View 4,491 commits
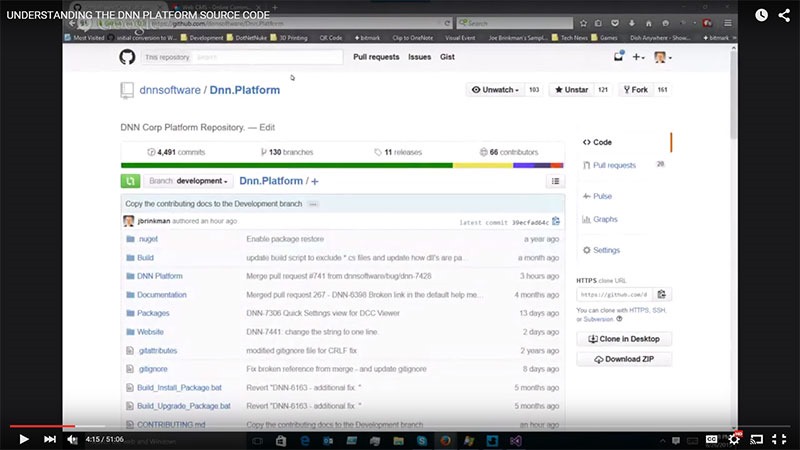Image resolution: width=800 pixels, height=450 pixels. [176, 152]
